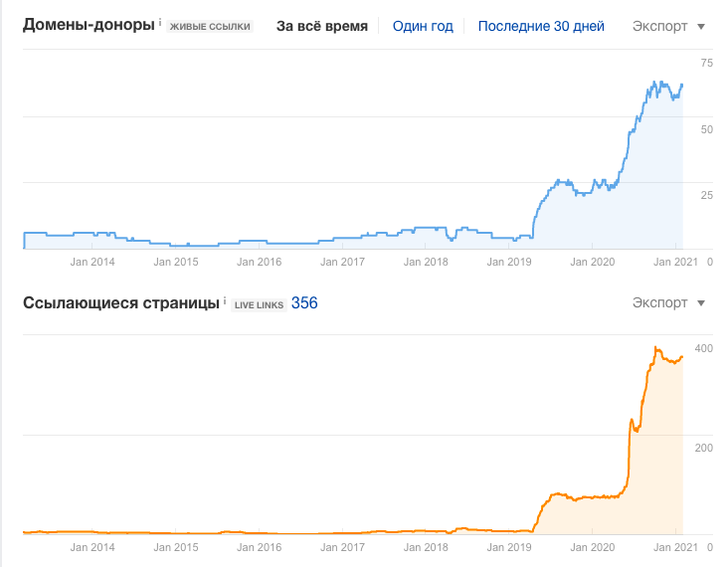
Task: Click the 75 axis value on blue chart
Action: 706,64
